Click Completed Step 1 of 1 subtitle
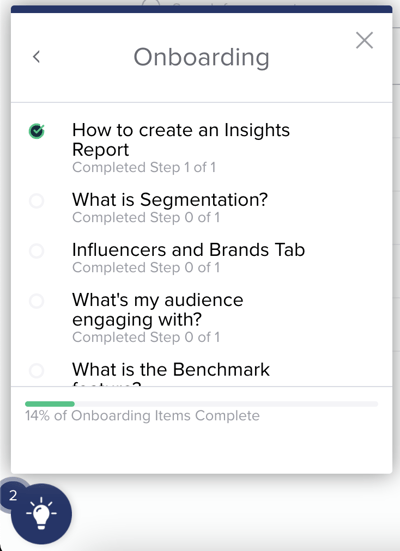Viewport: 400px width, 551px height. (144, 167)
